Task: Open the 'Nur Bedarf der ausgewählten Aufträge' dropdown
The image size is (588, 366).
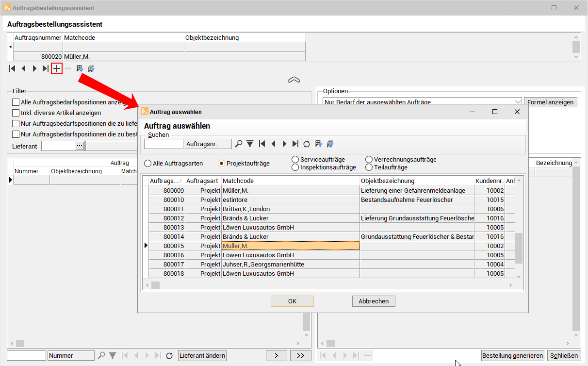Action: click(x=422, y=102)
